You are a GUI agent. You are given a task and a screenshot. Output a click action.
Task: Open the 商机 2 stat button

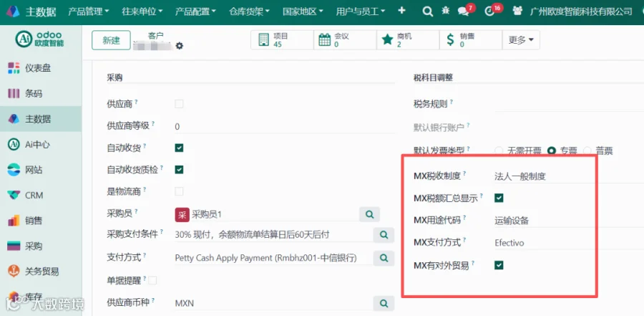point(408,40)
